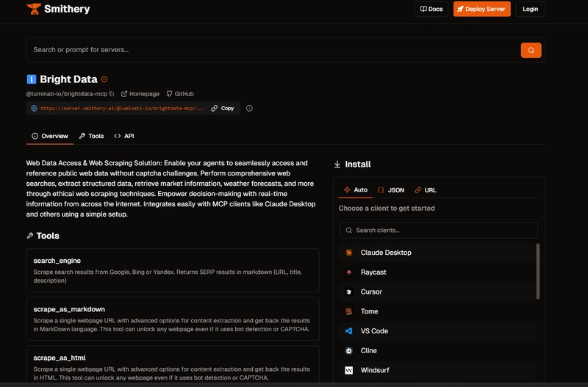Select the VS Code client icon
The width and height of the screenshot is (588, 387).
tap(348, 330)
